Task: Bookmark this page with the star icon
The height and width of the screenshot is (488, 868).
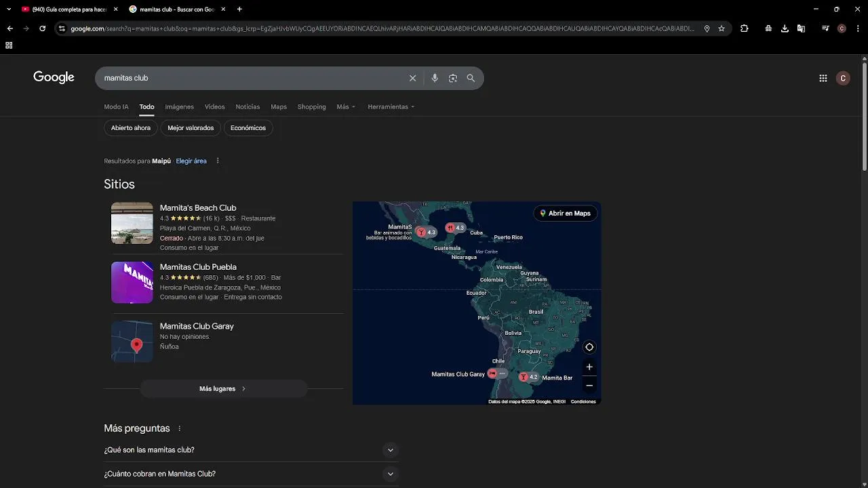Action: (x=722, y=28)
